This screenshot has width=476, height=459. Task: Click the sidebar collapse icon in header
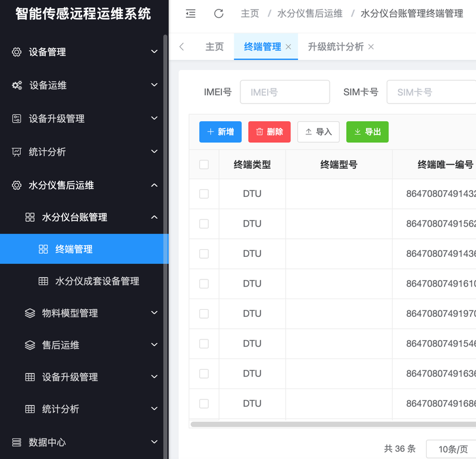(190, 14)
